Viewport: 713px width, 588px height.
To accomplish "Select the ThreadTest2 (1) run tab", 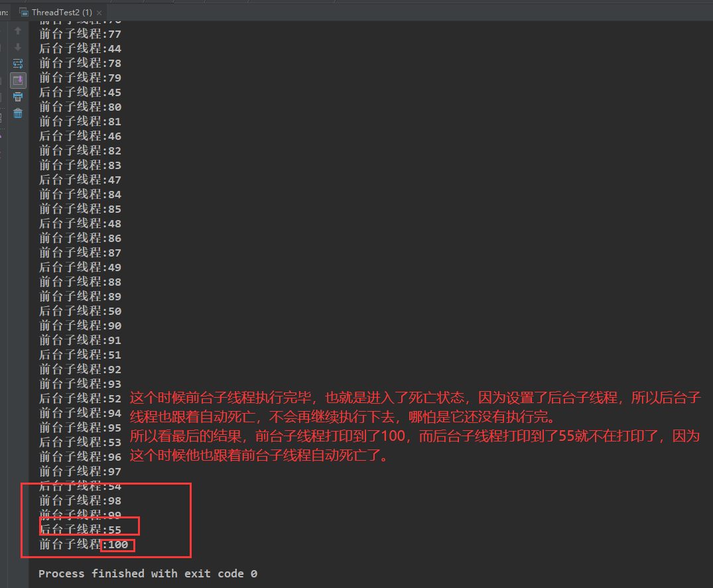I will 62,13.
